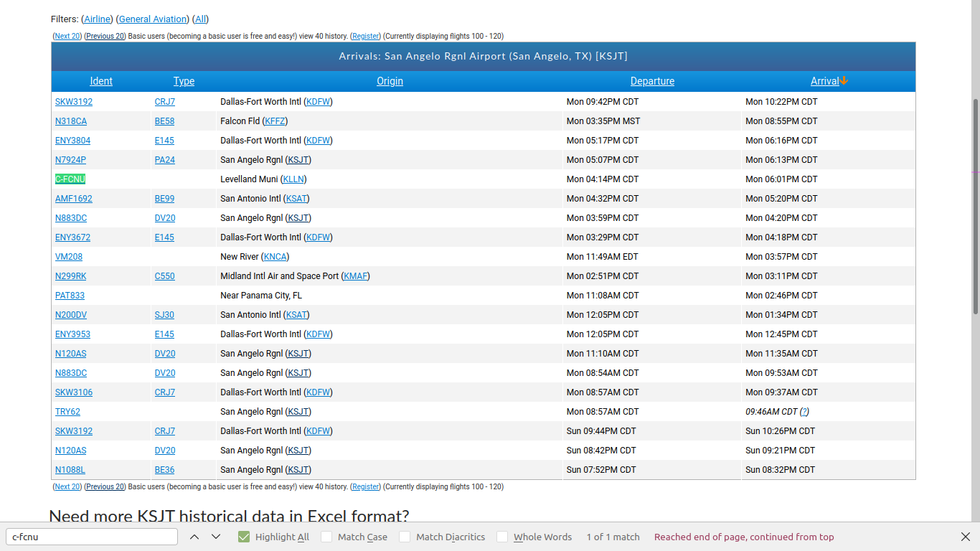
Task: Open flight PAT833
Action: (70, 296)
